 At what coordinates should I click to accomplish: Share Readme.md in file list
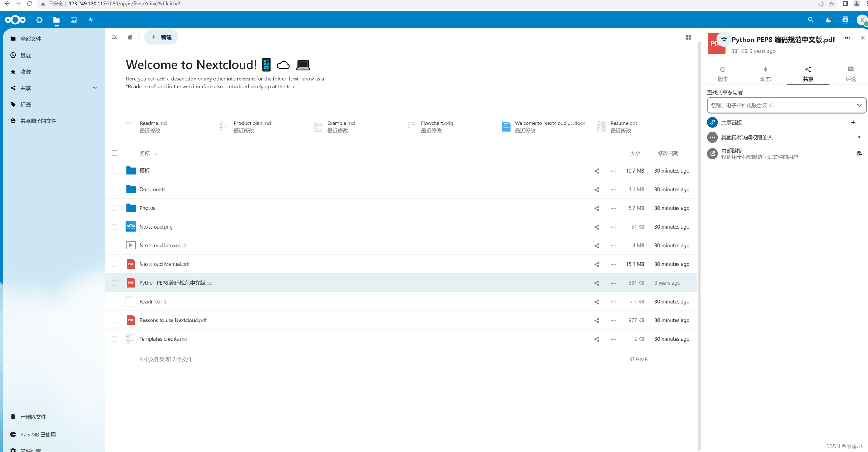coord(596,302)
